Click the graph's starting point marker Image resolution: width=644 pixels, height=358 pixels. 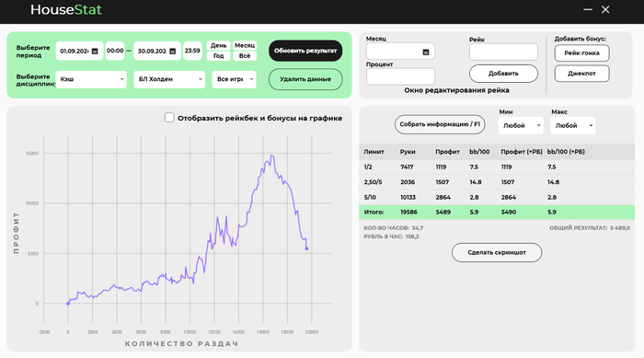(68, 304)
